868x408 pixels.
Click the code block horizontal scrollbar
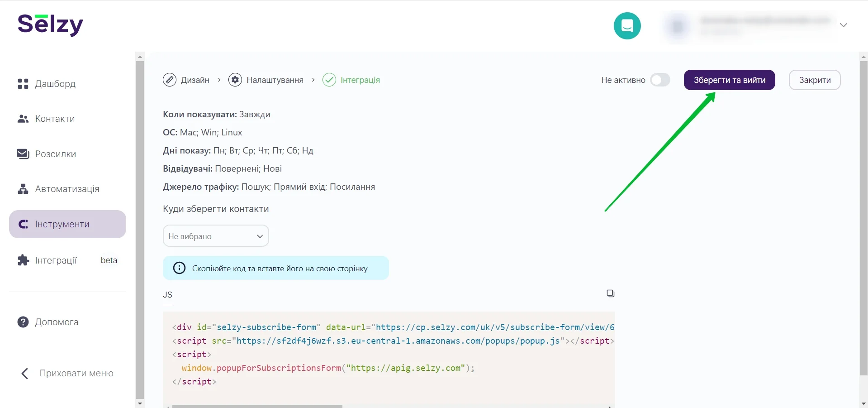tap(257, 406)
